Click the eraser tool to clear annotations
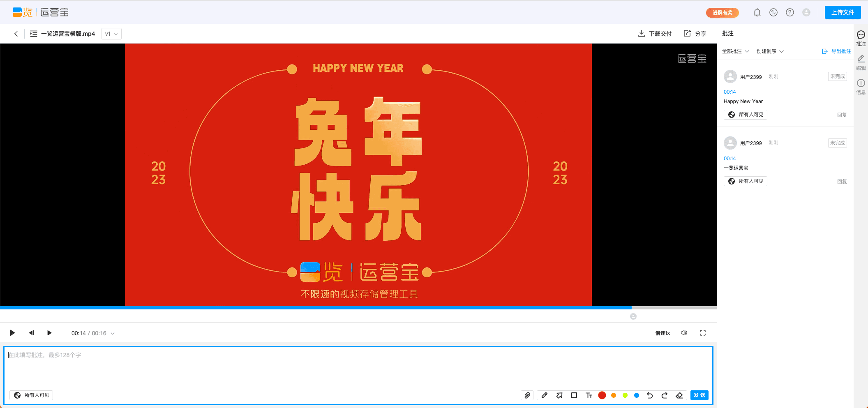Image resolution: width=868 pixels, height=408 pixels. point(679,395)
